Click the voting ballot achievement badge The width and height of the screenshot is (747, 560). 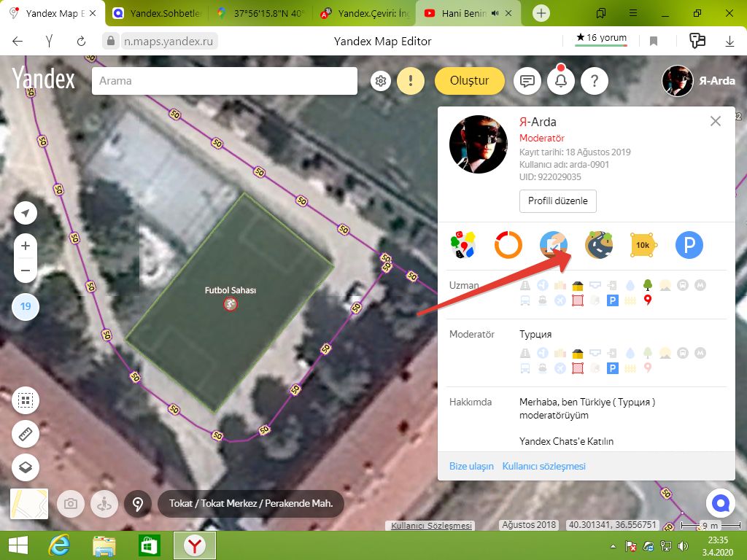coord(554,245)
